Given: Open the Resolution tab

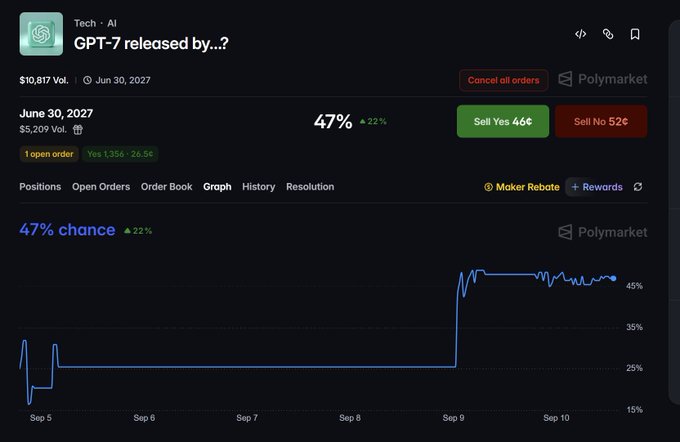Looking at the screenshot, I should (x=310, y=187).
